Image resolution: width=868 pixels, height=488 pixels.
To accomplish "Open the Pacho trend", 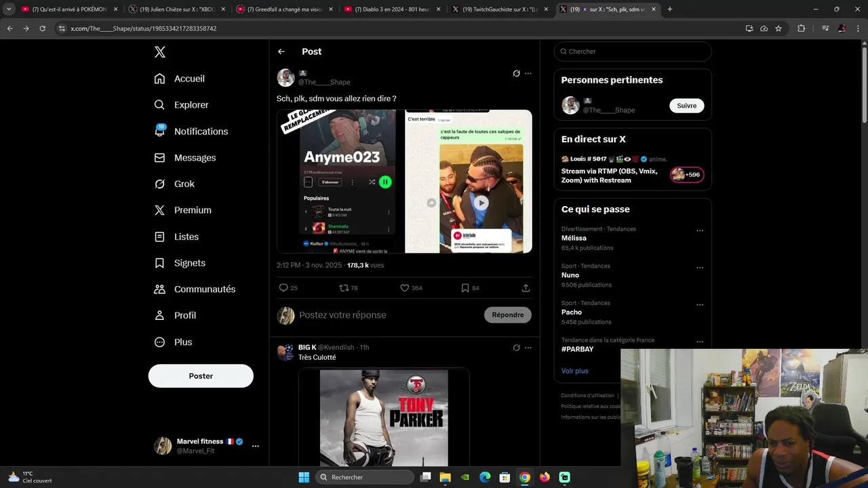I will pyautogui.click(x=572, y=312).
